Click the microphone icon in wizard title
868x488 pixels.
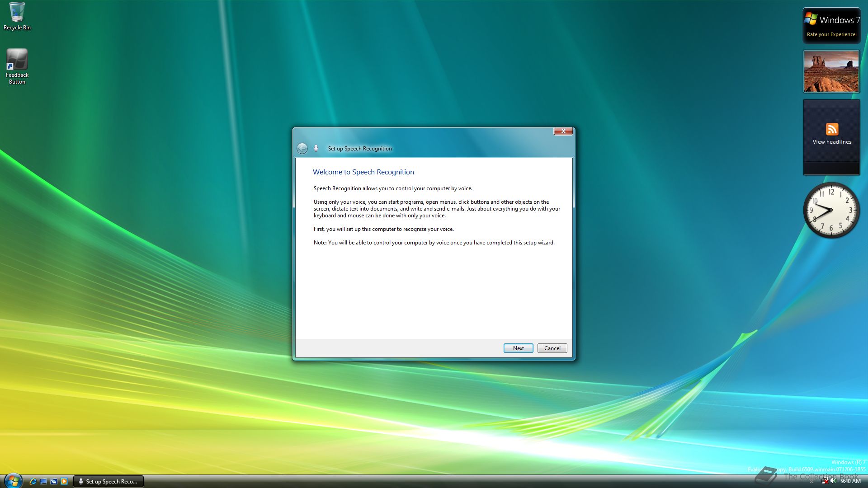(x=316, y=148)
